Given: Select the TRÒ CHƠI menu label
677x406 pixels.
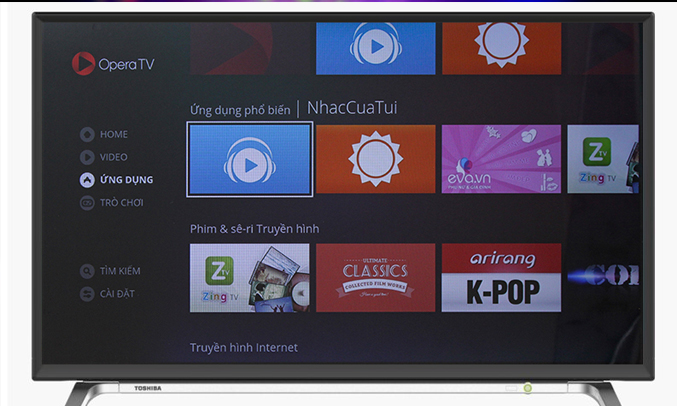Looking at the screenshot, I should click(x=122, y=203).
